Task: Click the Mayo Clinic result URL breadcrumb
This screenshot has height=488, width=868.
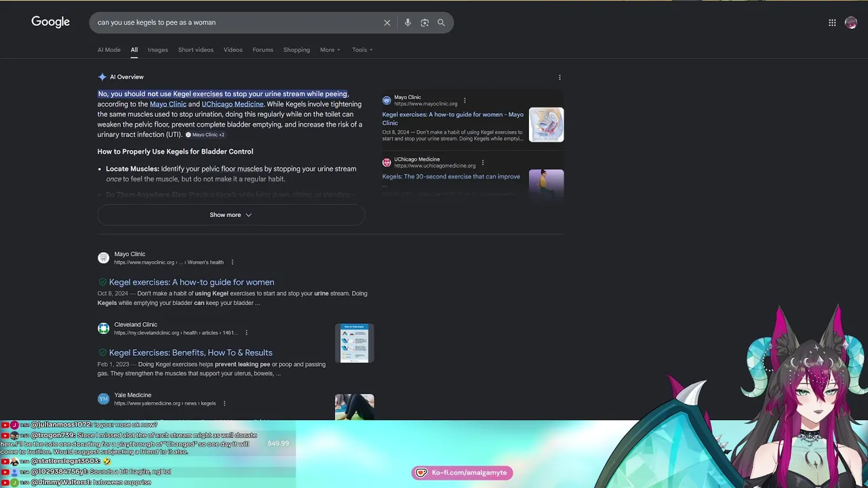Action: (168, 262)
